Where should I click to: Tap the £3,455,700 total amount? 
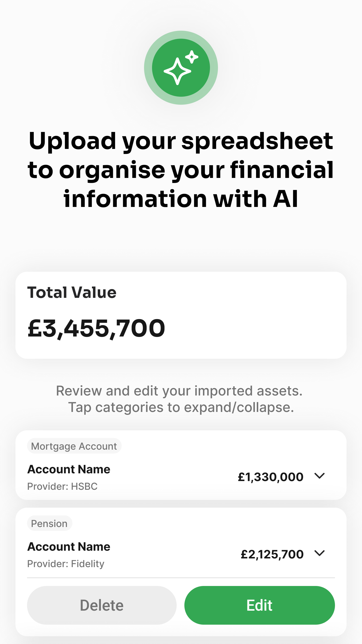click(x=96, y=329)
